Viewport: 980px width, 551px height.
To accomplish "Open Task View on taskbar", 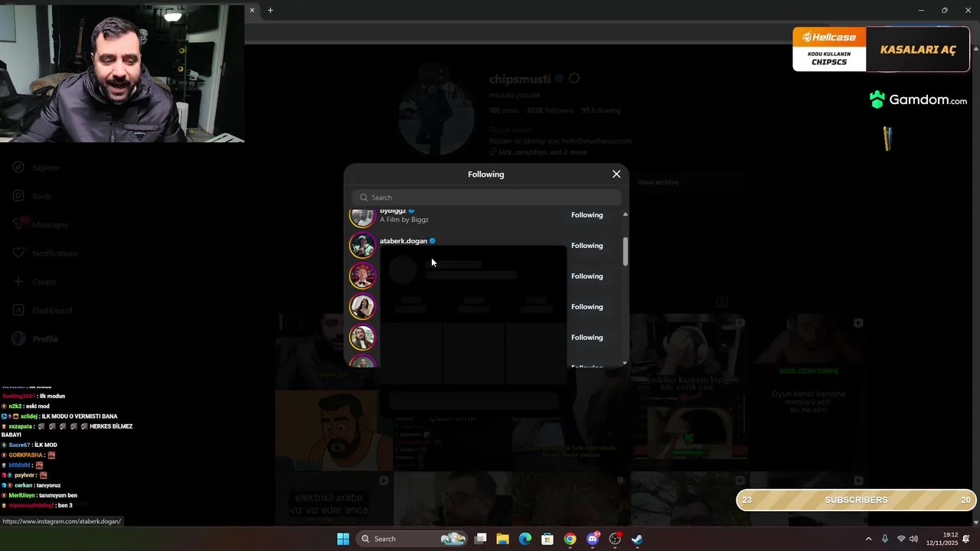I will click(481, 539).
